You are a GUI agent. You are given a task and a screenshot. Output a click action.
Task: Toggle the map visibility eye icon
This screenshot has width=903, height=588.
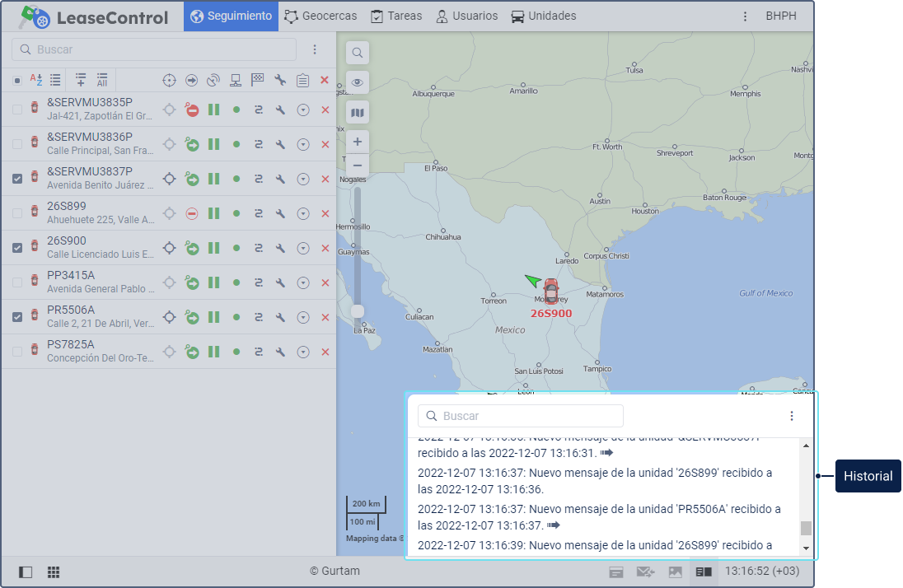pos(358,82)
